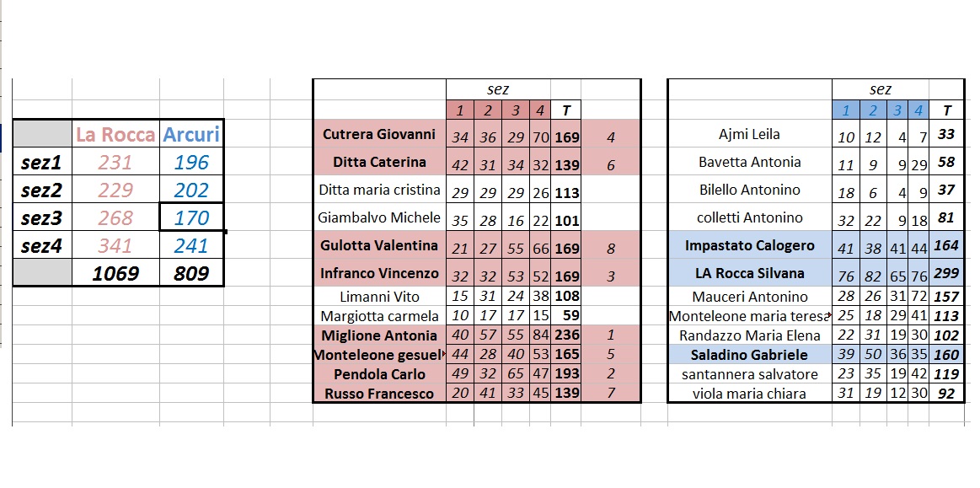Select La Rocca total cell 1069

115,272
